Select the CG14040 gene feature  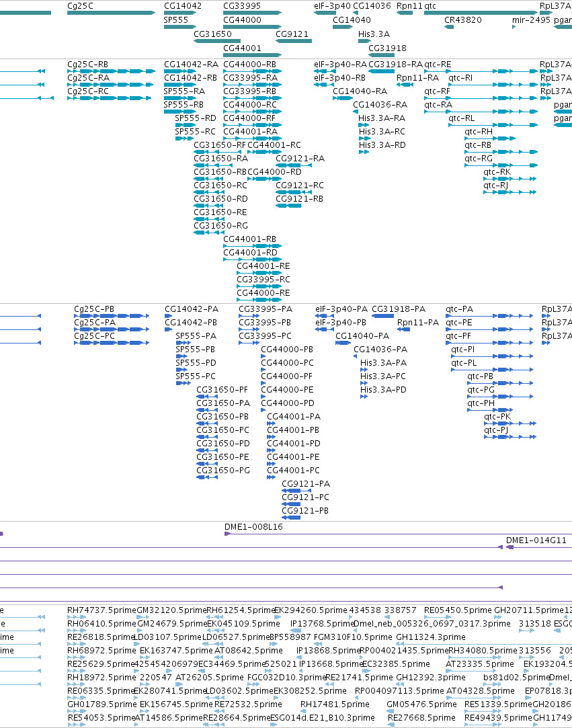352,20
